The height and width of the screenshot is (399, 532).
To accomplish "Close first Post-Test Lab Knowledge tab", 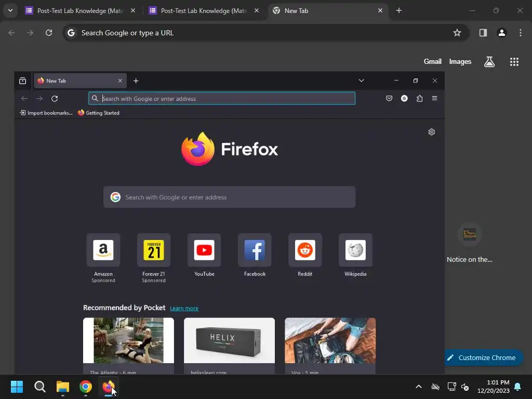I will tap(133, 10).
